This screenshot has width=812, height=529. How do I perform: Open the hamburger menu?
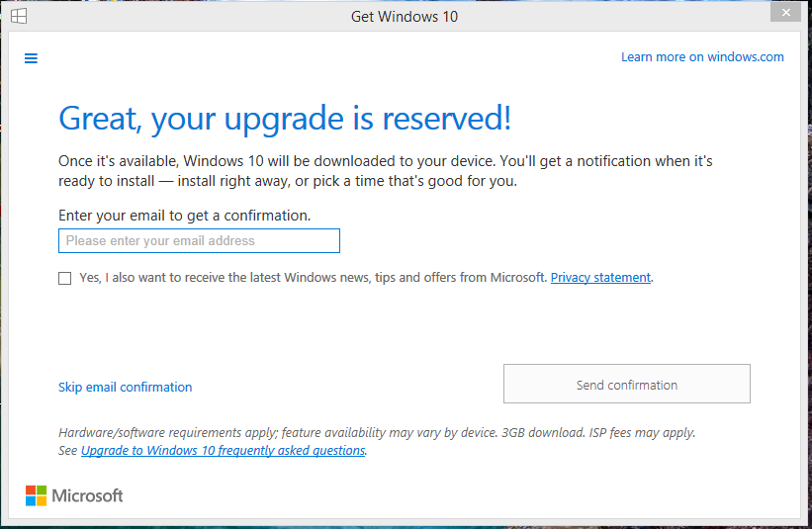click(x=31, y=58)
